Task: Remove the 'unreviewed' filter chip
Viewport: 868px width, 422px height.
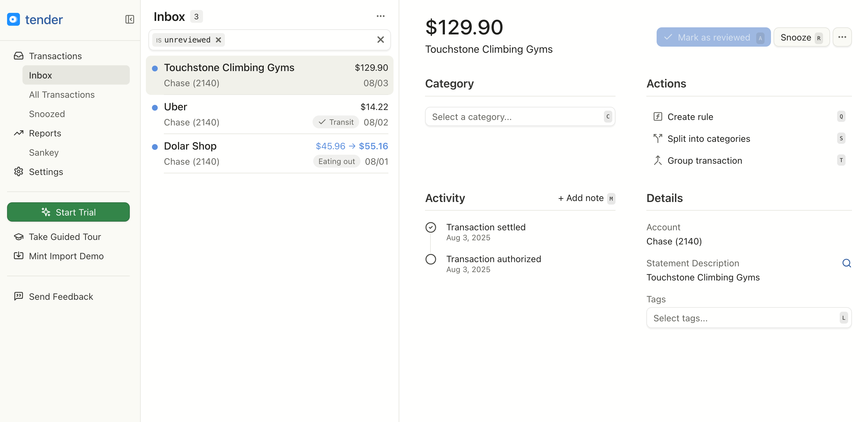Action: pyautogui.click(x=218, y=40)
